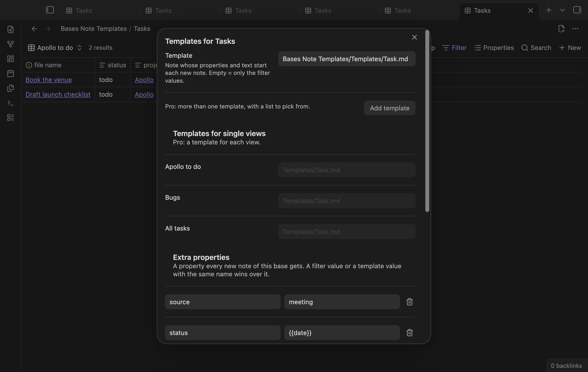Edit the source property name field
This screenshot has width=588, height=372.
pyautogui.click(x=223, y=302)
